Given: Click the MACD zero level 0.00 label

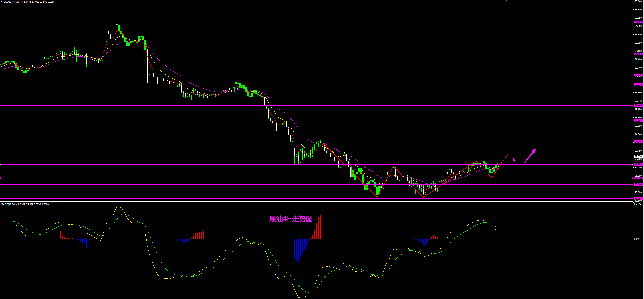Looking at the screenshot, I should click(x=637, y=239).
